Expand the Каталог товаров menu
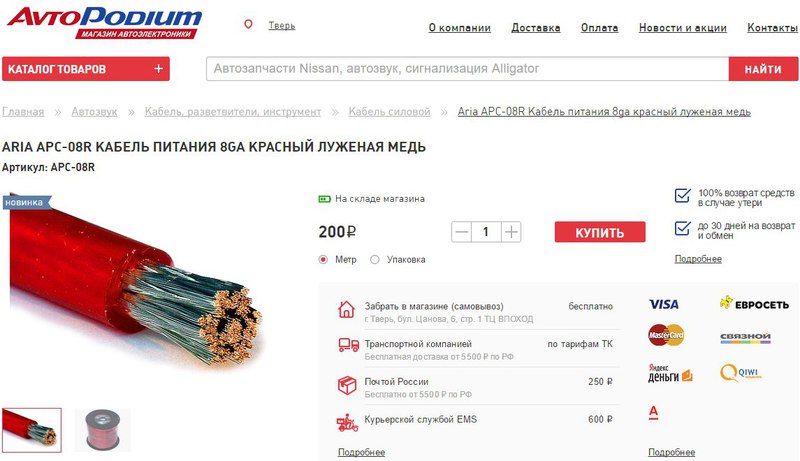This screenshot has height=461, width=800. [x=86, y=69]
